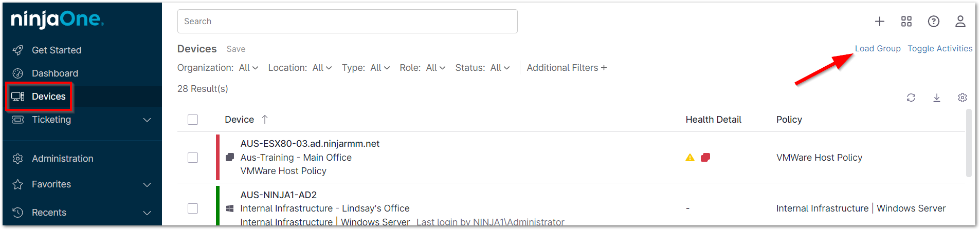Select the AUS-NINJA1-AD2 device checkbox

click(x=193, y=208)
